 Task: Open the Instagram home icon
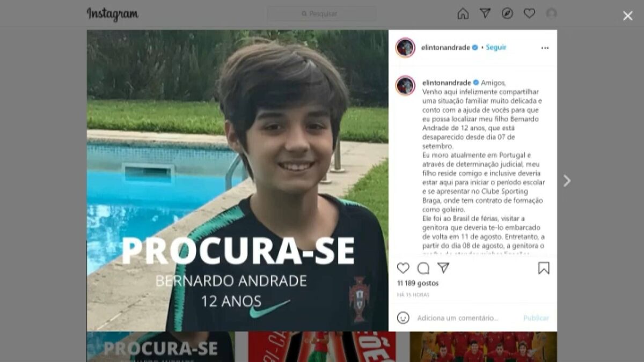click(x=463, y=13)
